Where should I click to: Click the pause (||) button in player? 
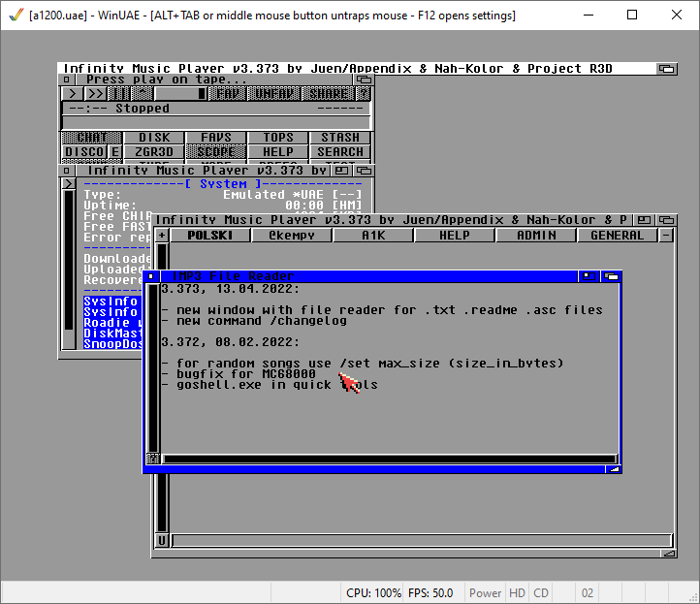click(118, 94)
